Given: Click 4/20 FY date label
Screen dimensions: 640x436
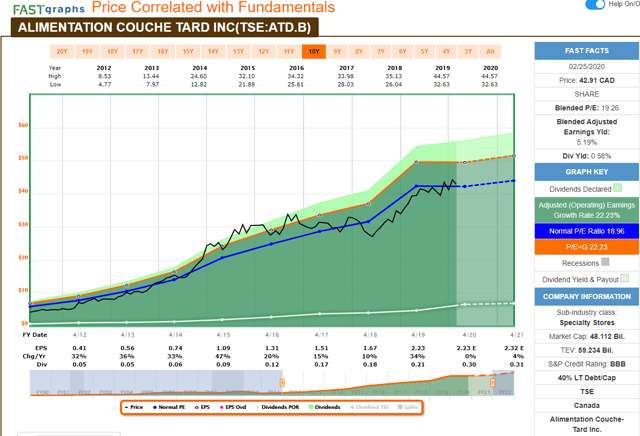Looking at the screenshot, I should (x=469, y=335).
